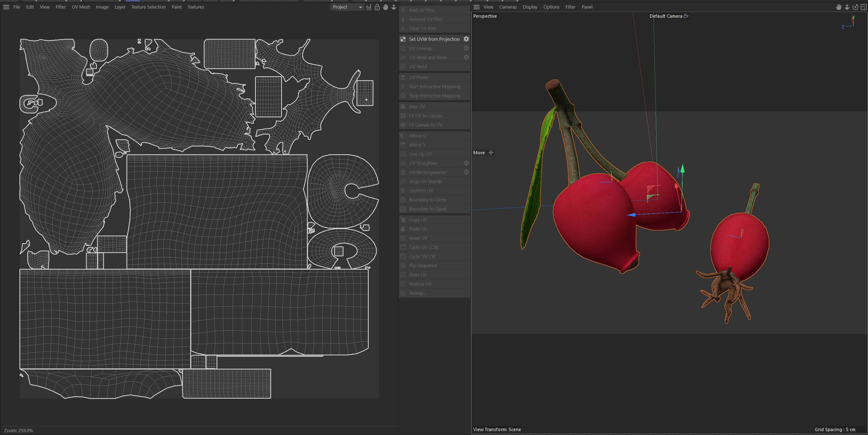Click the UV Rectangularize settings gear
Viewport: 868px width, 435px height.
coord(466,172)
